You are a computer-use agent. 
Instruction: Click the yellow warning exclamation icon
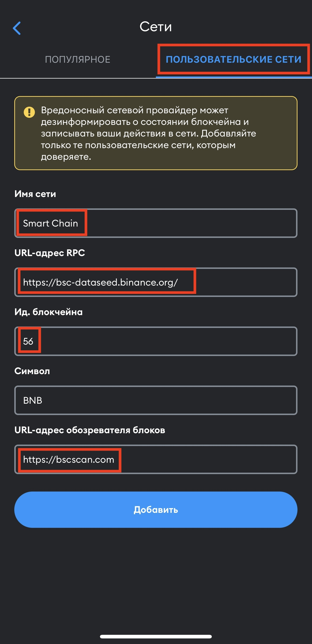pos(29,112)
